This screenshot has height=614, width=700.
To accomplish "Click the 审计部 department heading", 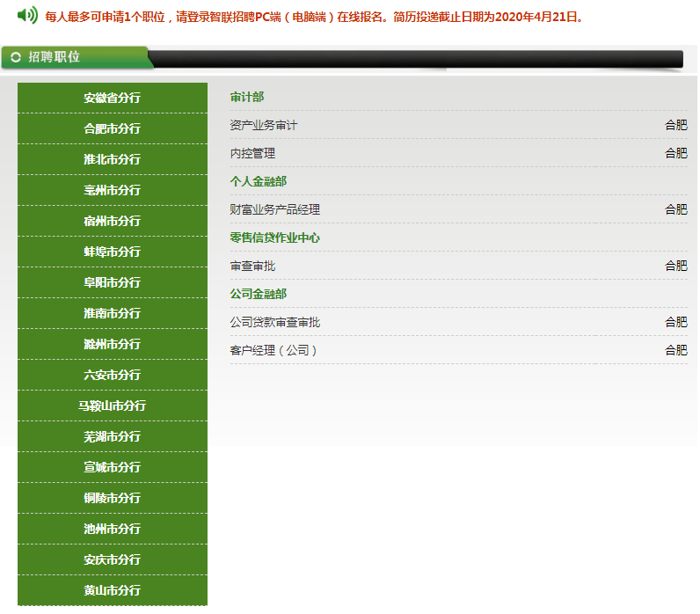I will point(247,97).
